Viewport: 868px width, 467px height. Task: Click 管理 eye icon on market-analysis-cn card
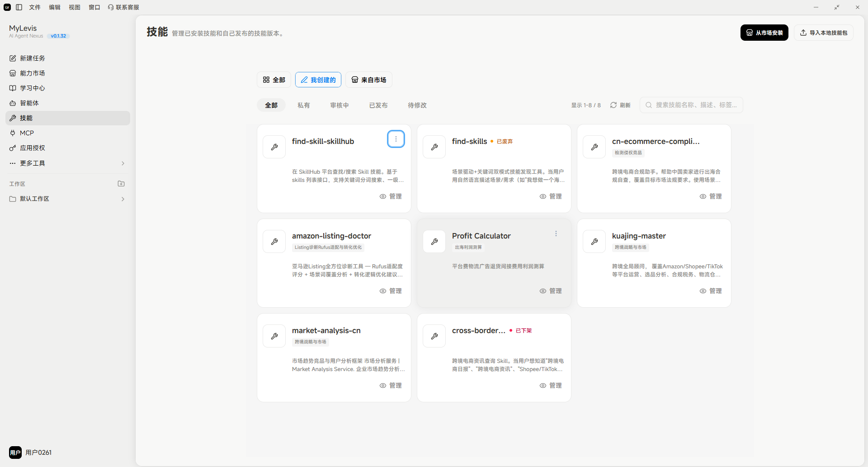point(383,386)
